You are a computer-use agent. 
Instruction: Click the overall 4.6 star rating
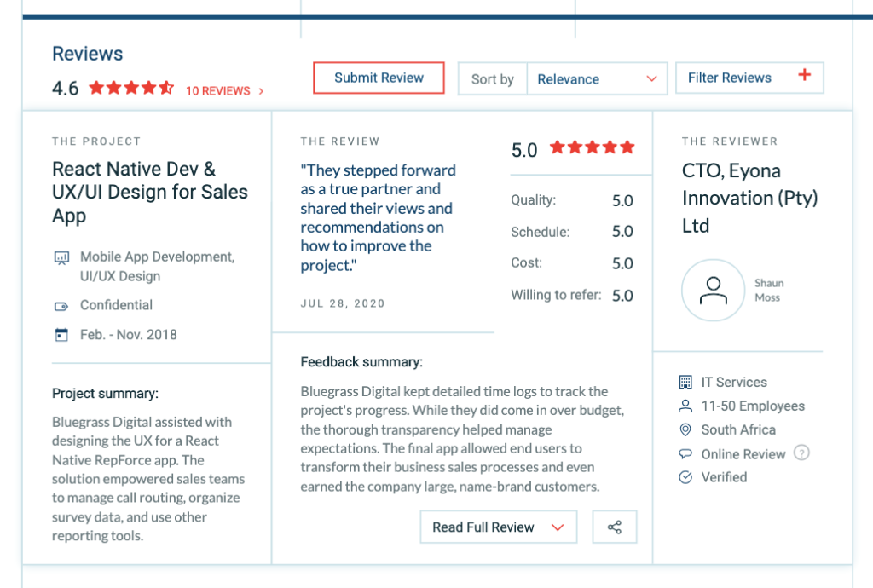(x=131, y=88)
